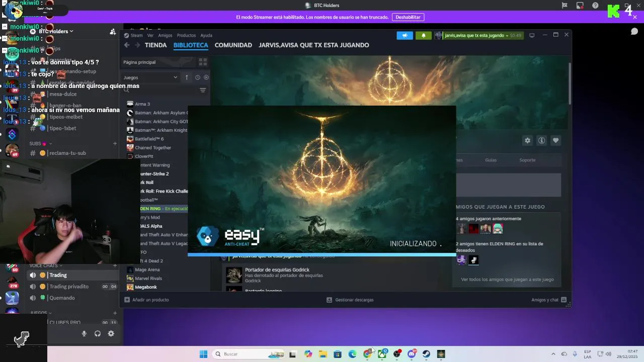Screen dimensions: 644x362
Task: Mute Discord microphone
Action: (x=84, y=333)
